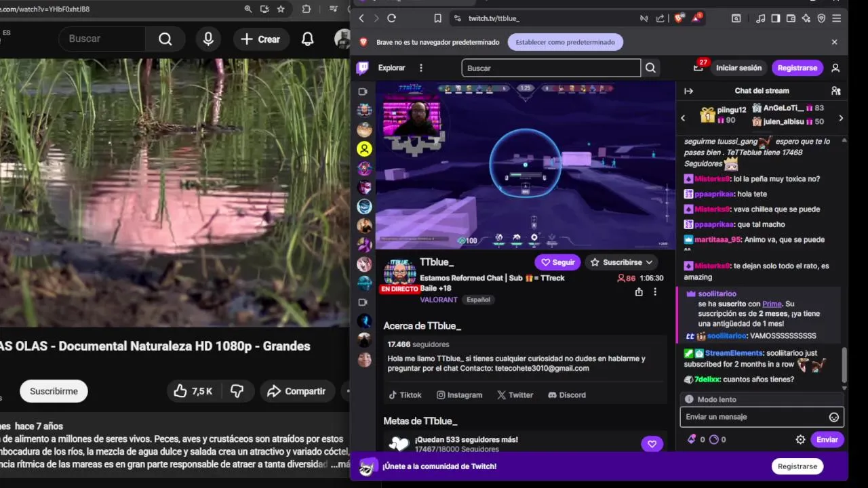Show previous gift leaderboard entry arrow
Screen dimensions: 868x488
[x=684, y=118]
